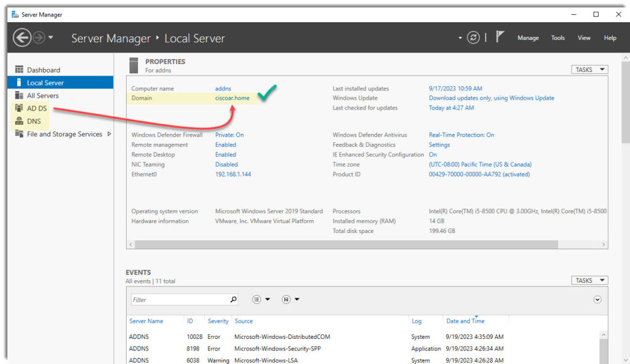Click the properties scrollbar left arrow

(130, 245)
